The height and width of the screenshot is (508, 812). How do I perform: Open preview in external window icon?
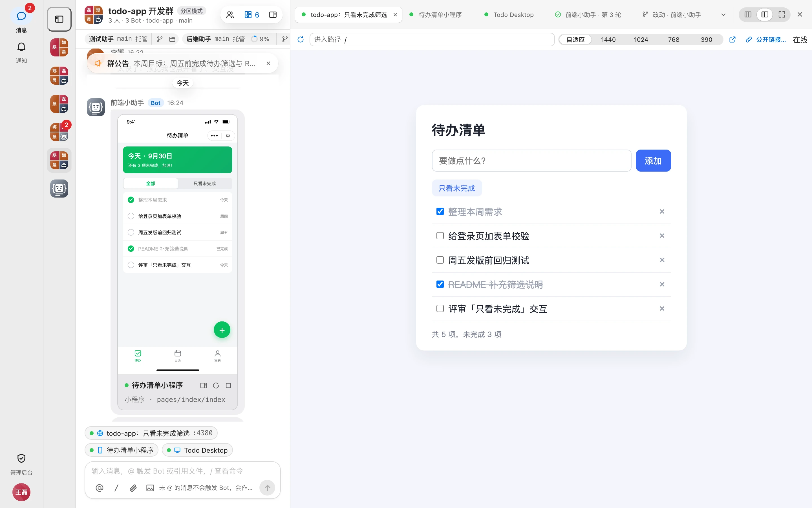[x=732, y=39]
